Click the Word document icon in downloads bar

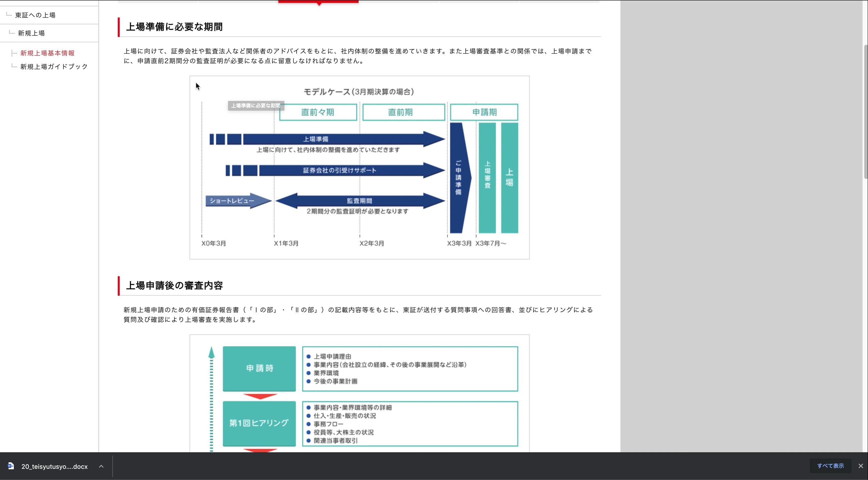click(x=10, y=466)
